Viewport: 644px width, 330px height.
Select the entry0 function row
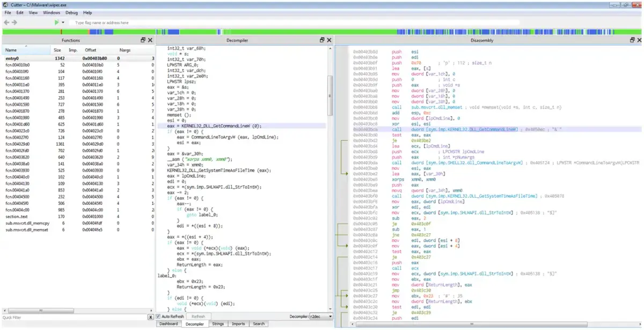78,58
